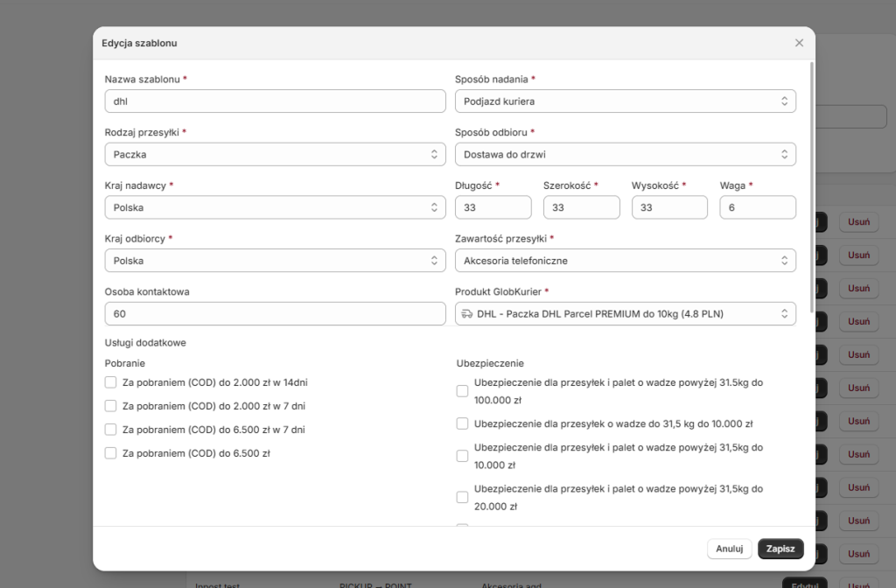Click the Waga input field

point(758,207)
